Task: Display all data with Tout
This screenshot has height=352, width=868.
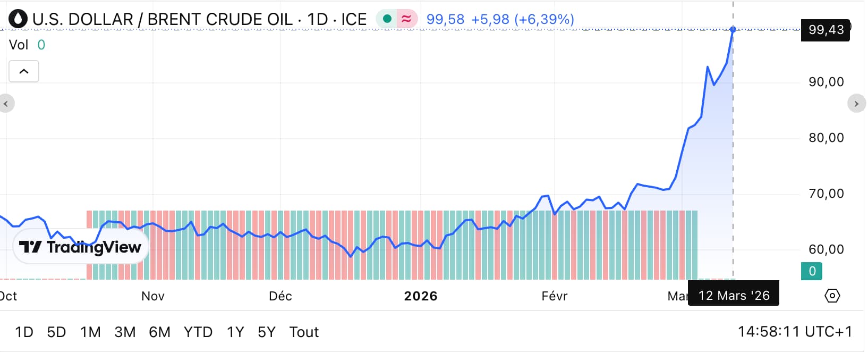Action: 304,332
